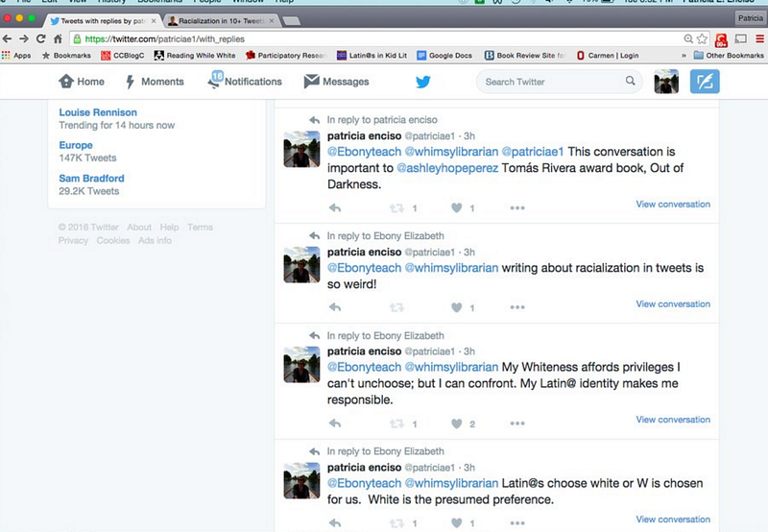The image size is (768, 532).
Task: Open the CCBlogC bookmark
Action: pyautogui.click(x=123, y=56)
